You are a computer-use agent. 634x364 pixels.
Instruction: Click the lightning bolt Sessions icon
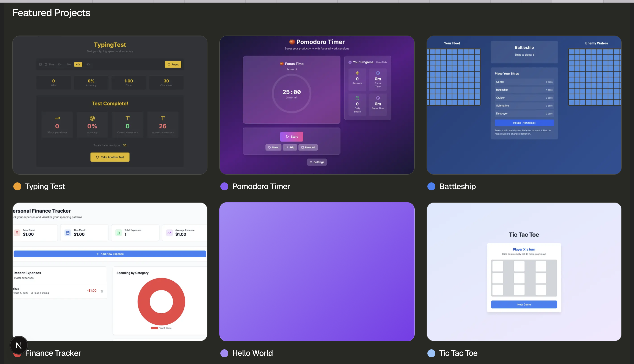357,73
